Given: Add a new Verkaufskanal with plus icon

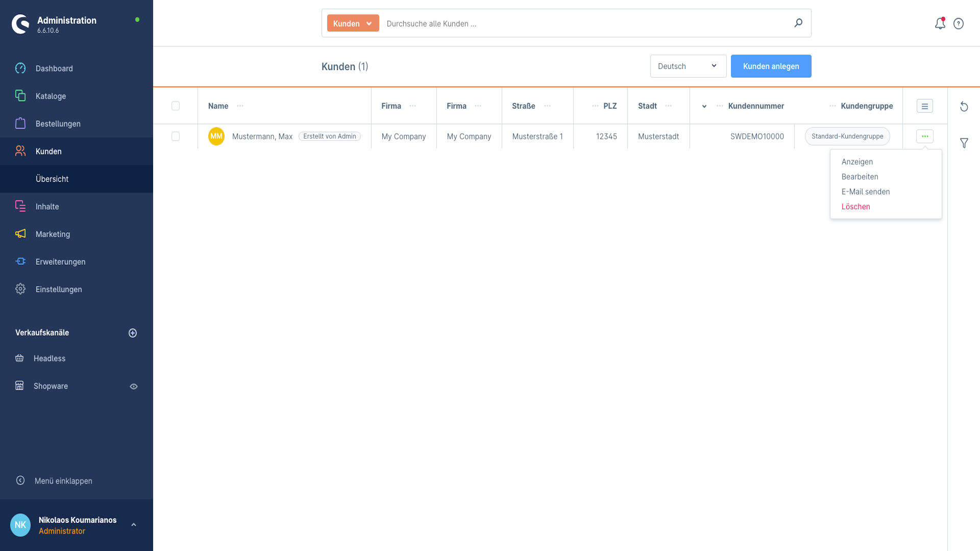Looking at the screenshot, I should (x=133, y=333).
